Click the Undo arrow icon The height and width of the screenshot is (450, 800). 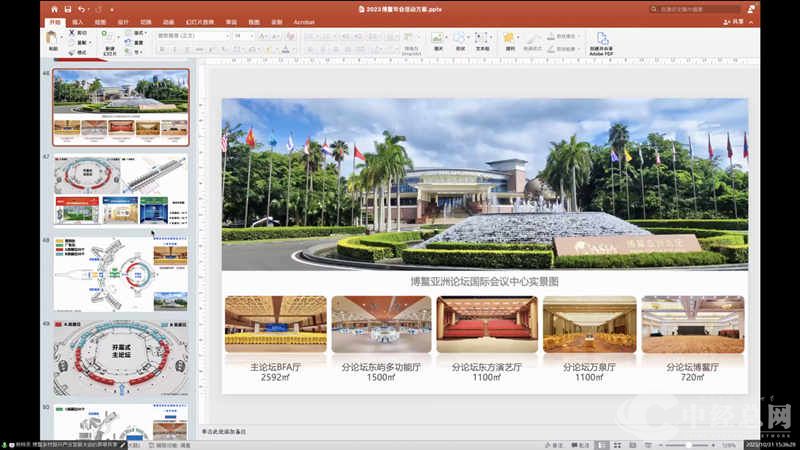tap(81, 9)
